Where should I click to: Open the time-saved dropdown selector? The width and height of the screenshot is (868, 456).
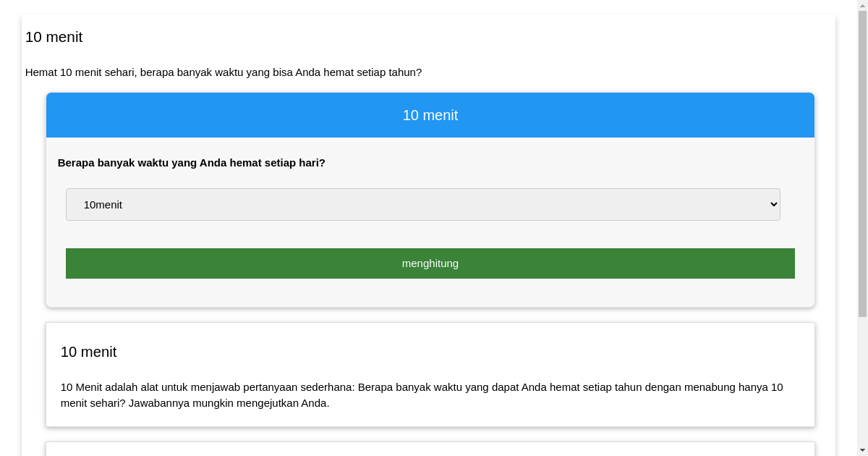click(423, 204)
